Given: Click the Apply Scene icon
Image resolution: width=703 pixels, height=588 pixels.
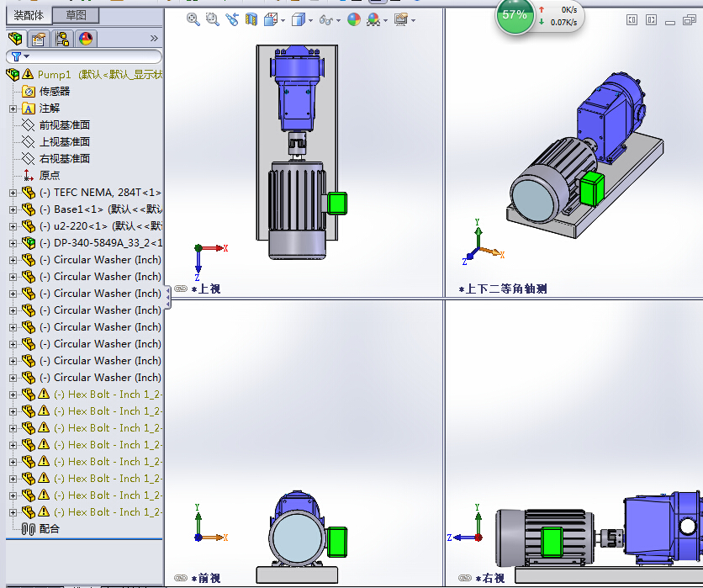Looking at the screenshot, I should [x=373, y=19].
